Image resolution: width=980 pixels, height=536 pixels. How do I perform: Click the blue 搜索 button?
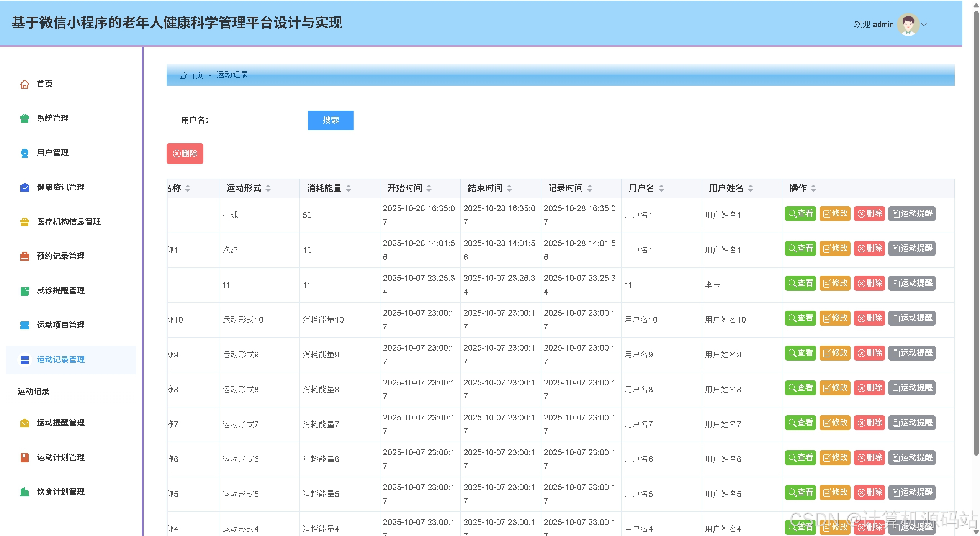330,120
